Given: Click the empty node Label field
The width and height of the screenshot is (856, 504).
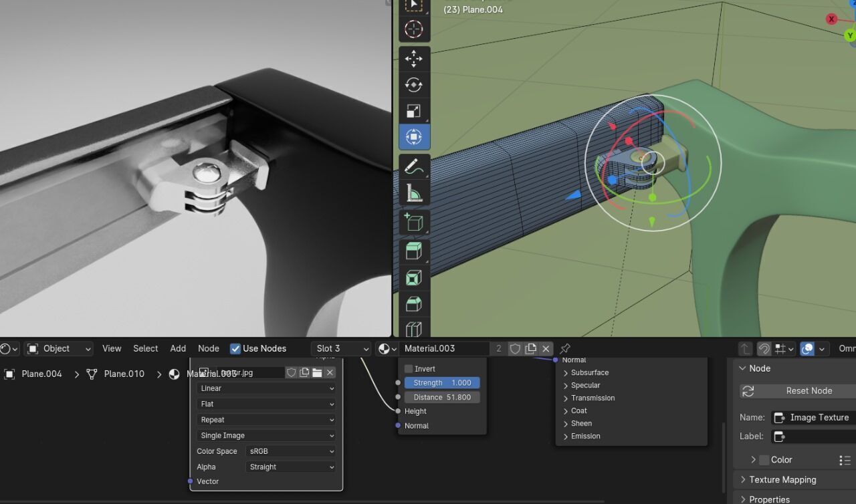Looking at the screenshot, I should (813, 436).
